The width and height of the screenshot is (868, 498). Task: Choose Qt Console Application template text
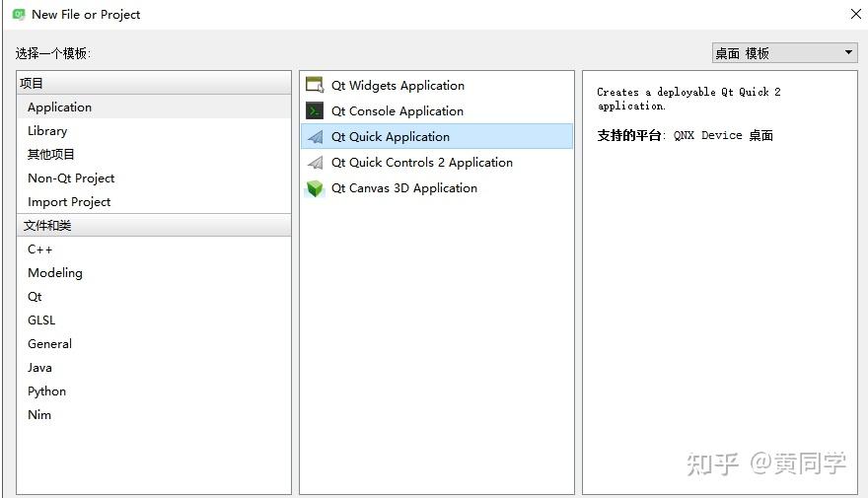[x=397, y=110]
